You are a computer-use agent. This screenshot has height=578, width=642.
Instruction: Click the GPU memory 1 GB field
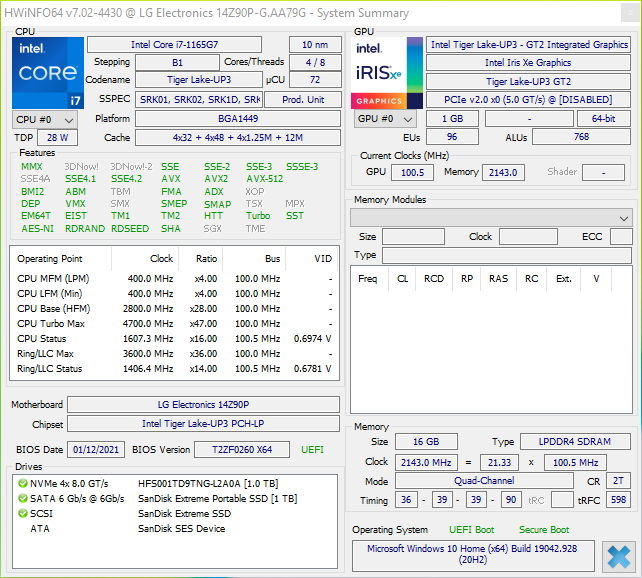(452, 119)
